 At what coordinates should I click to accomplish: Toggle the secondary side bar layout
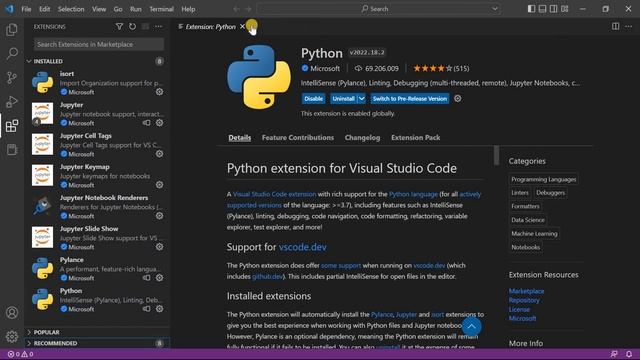[x=553, y=9]
